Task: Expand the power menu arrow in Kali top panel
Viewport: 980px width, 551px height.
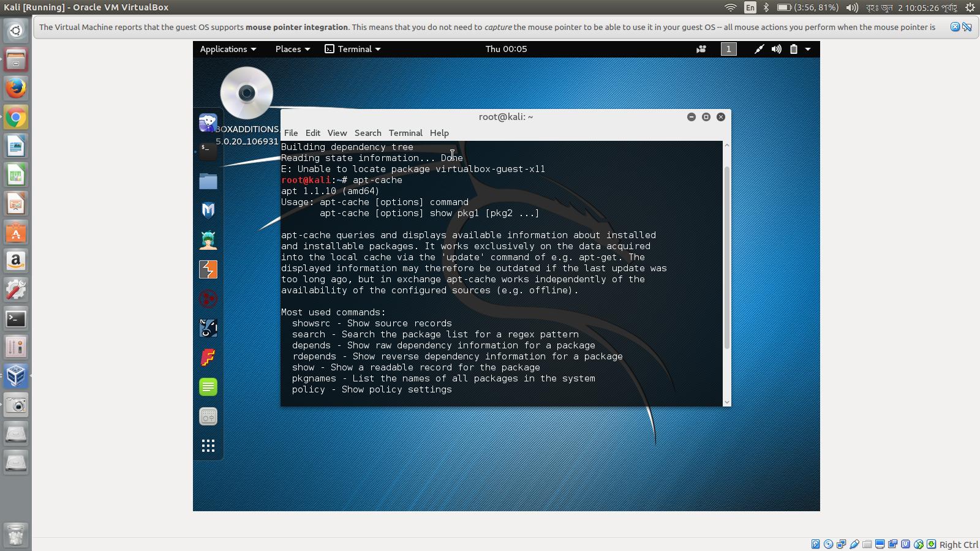Action: [x=808, y=49]
